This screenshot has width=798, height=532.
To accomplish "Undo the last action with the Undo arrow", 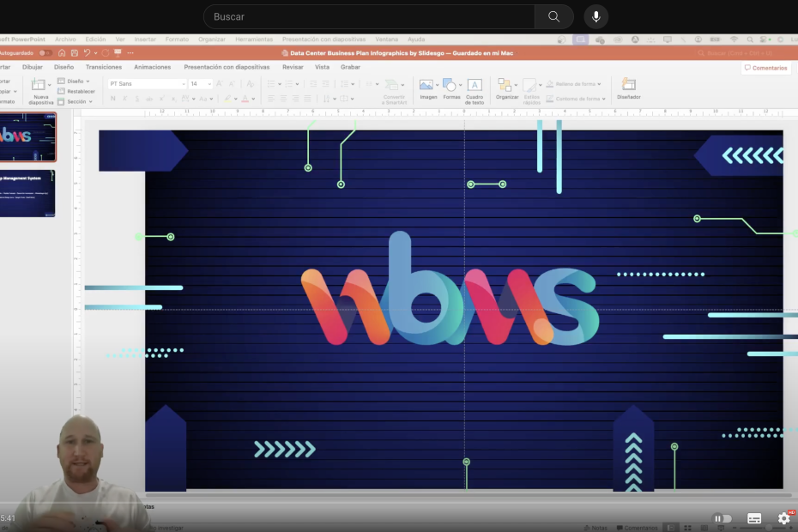I will point(87,53).
